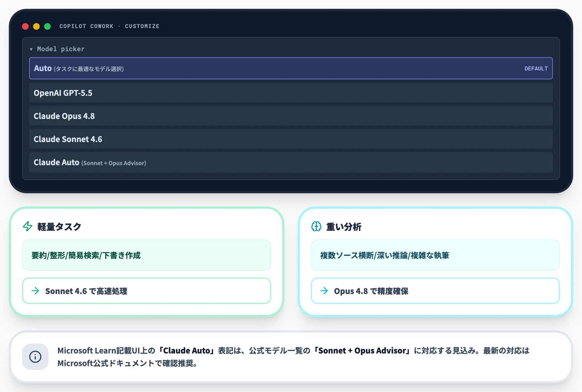Choose OpenAI GPT-5.5 model
The image size is (582, 392).
[291, 93]
